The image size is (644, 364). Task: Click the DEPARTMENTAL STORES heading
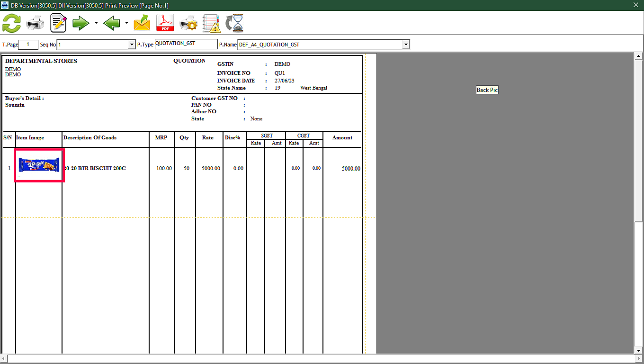pos(41,61)
